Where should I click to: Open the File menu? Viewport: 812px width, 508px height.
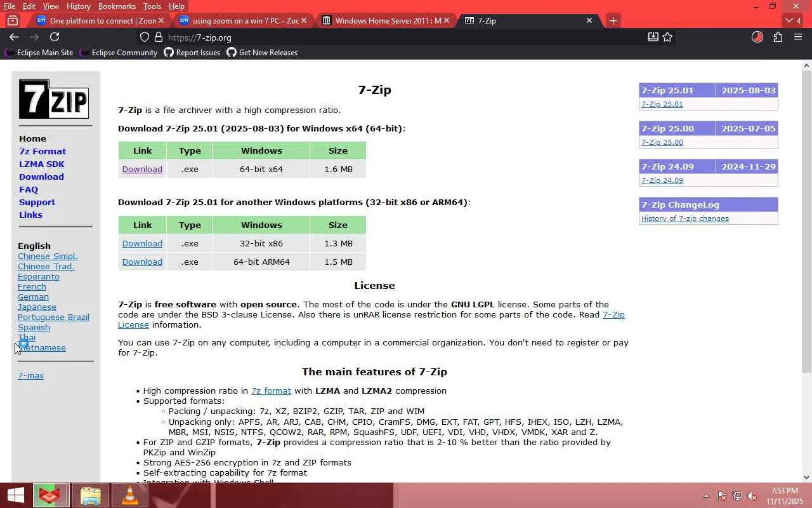[x=10, y=6]
